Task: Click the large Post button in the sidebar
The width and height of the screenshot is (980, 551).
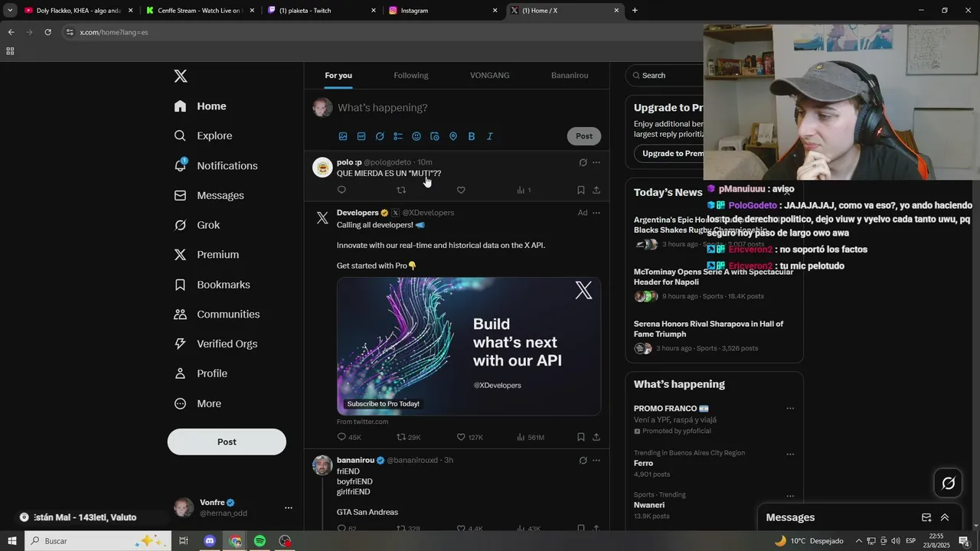Action: coord(227,442)
